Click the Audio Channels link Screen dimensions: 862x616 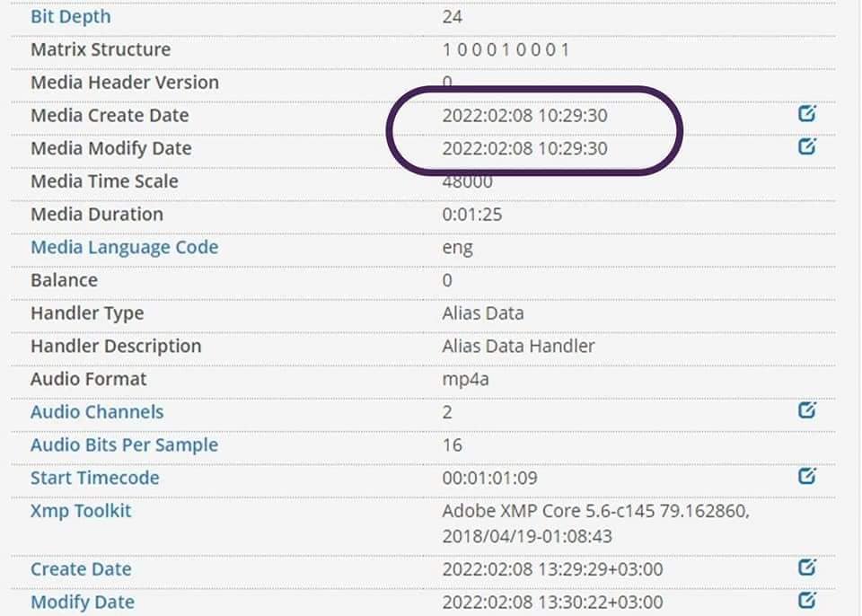point(97,412)
